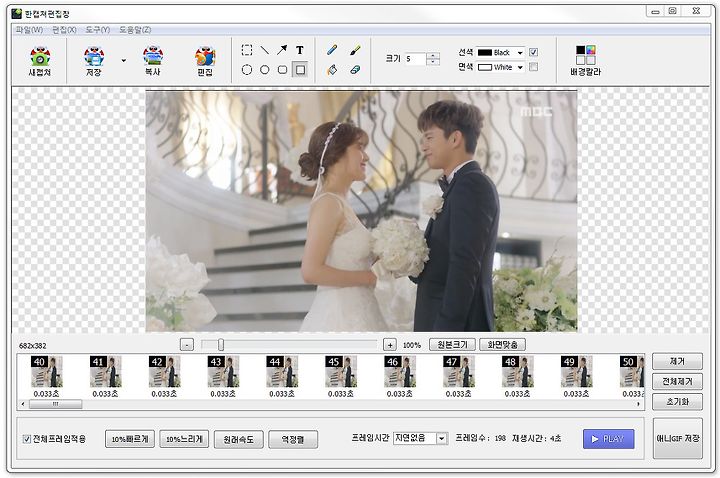Select the eraser tool
720x478 pixels.
355,70
